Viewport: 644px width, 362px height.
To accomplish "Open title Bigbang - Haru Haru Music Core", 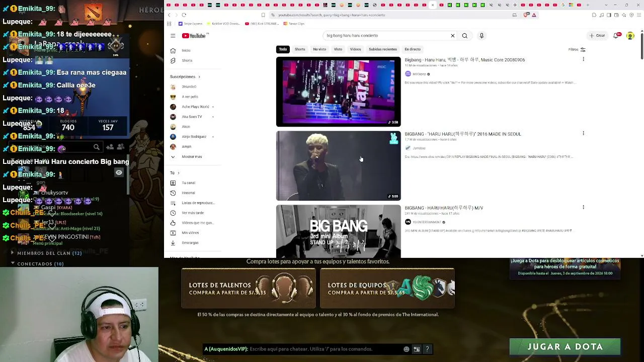I will [x=464, y=60].
